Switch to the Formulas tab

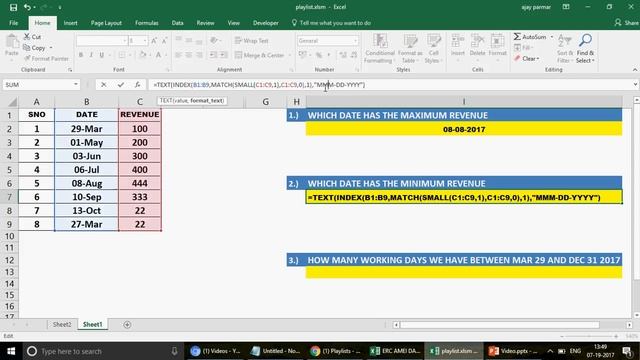(x=147, y=23)
